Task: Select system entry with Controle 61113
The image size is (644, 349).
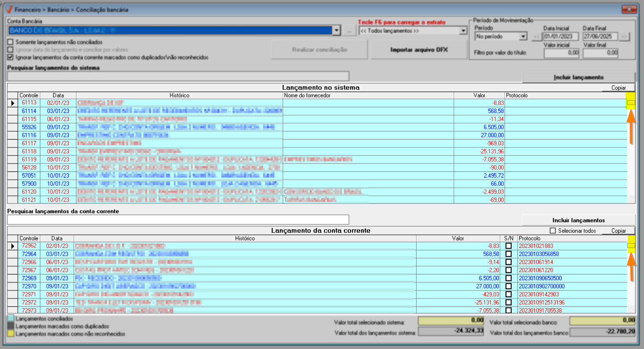Action: tap(29, 103)
